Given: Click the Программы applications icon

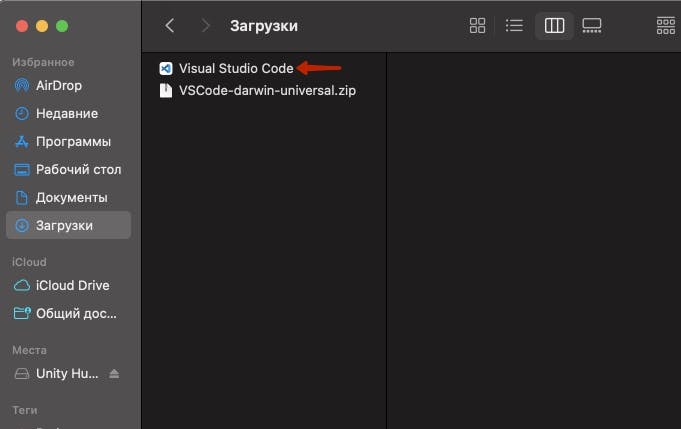Looking at the screenshot, I should tap(22, 142).
